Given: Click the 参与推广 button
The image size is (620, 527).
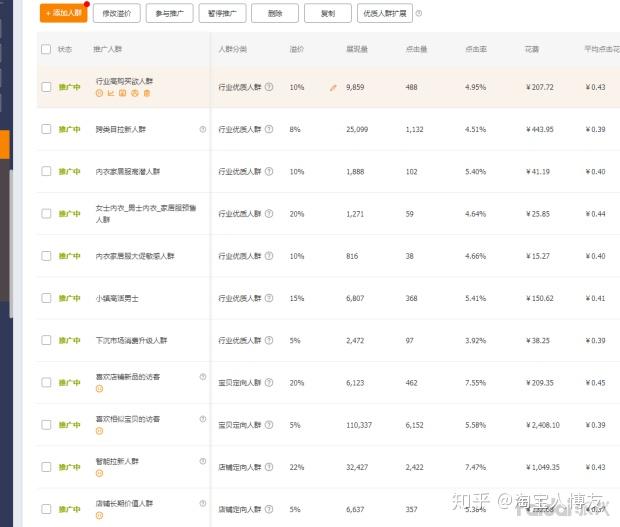Looking at the screenshot, I should (x=170, y=13).
